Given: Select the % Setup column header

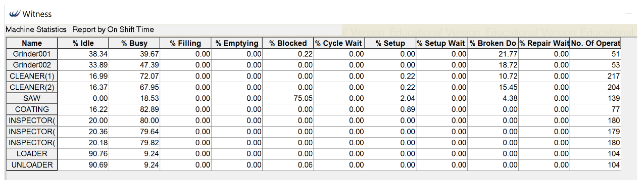Looking at the screenshot, I should pyautogui.click(x=390, y=43).
